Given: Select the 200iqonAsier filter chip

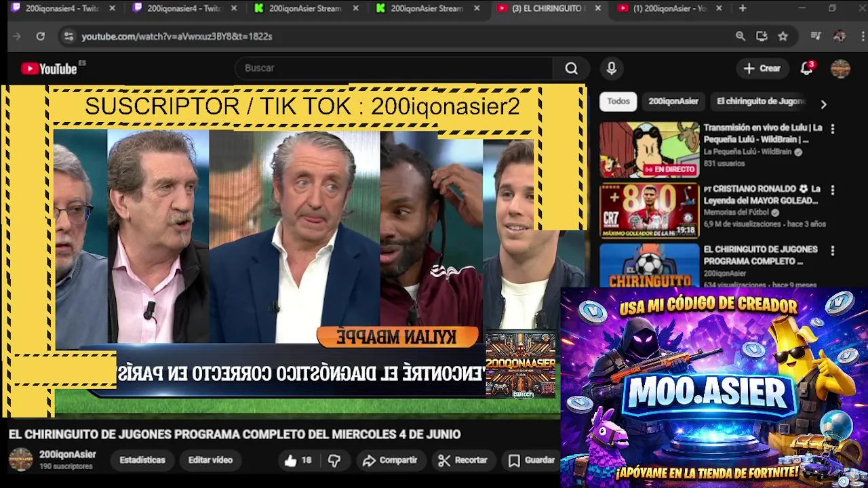Looking at the screenshot, I should pyautogui.click(x=673, y=101).
